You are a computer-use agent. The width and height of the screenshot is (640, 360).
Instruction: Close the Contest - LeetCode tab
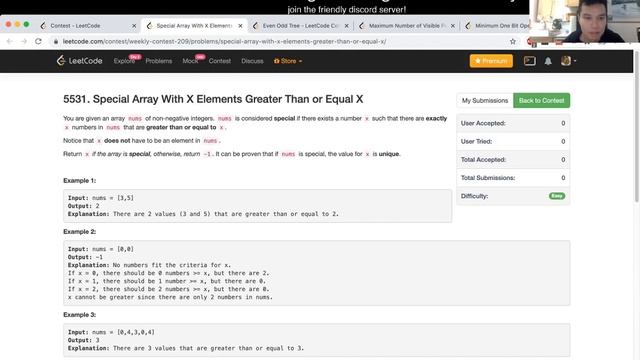[x=134, y=26]
